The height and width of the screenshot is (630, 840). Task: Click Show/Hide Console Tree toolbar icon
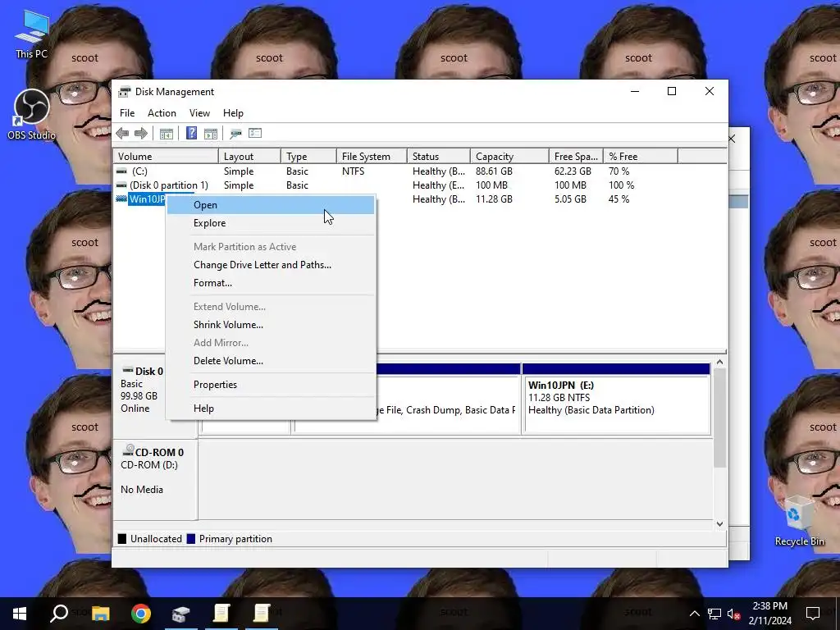click(x=166, y=134)
